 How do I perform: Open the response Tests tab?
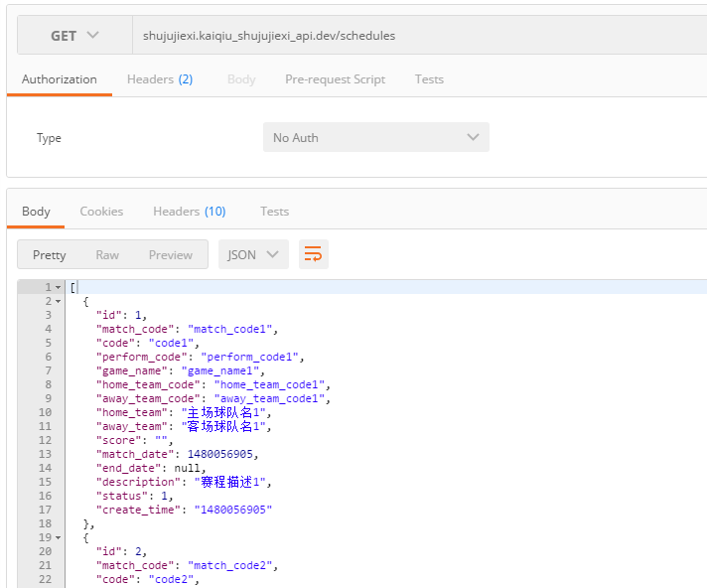[274, 212]
